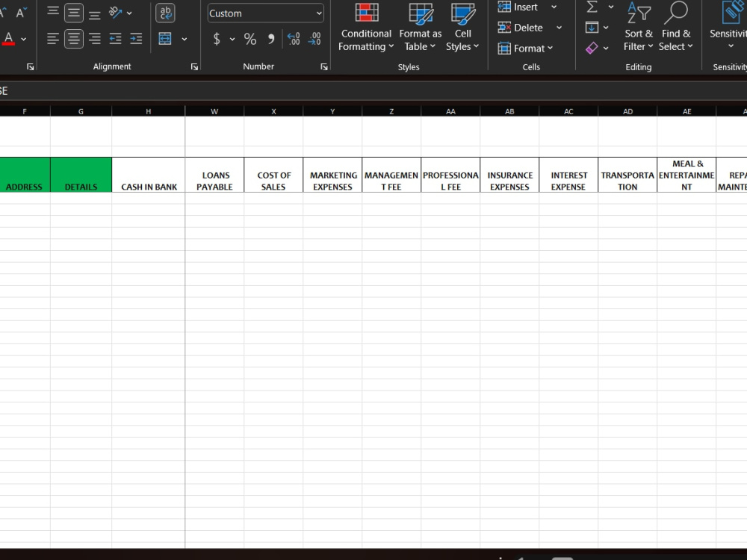Increase the cell indent
Image resolution: width=747 pixels, height=560 pixels.
[x=136, y=39]
